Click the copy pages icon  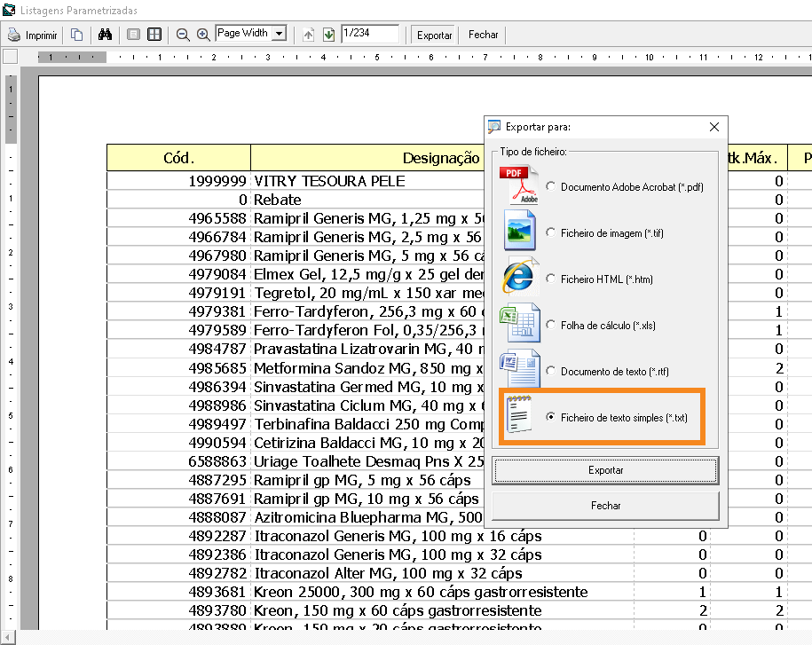[x=77, y=35]
